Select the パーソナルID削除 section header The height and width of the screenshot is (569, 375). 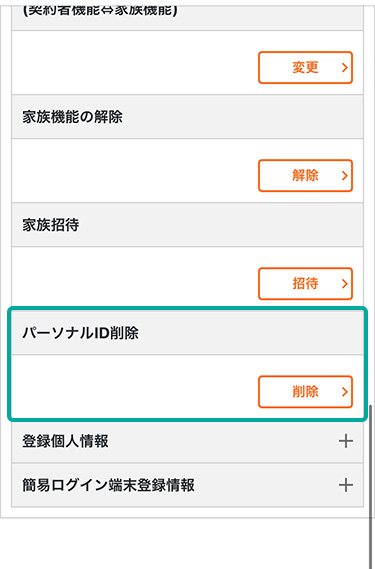point(187,333)
